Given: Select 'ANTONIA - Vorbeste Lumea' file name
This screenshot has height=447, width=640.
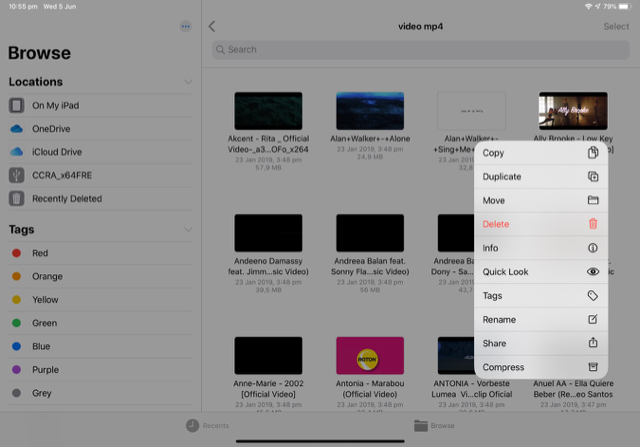Looking at the screenshot, I should (471, 389).
